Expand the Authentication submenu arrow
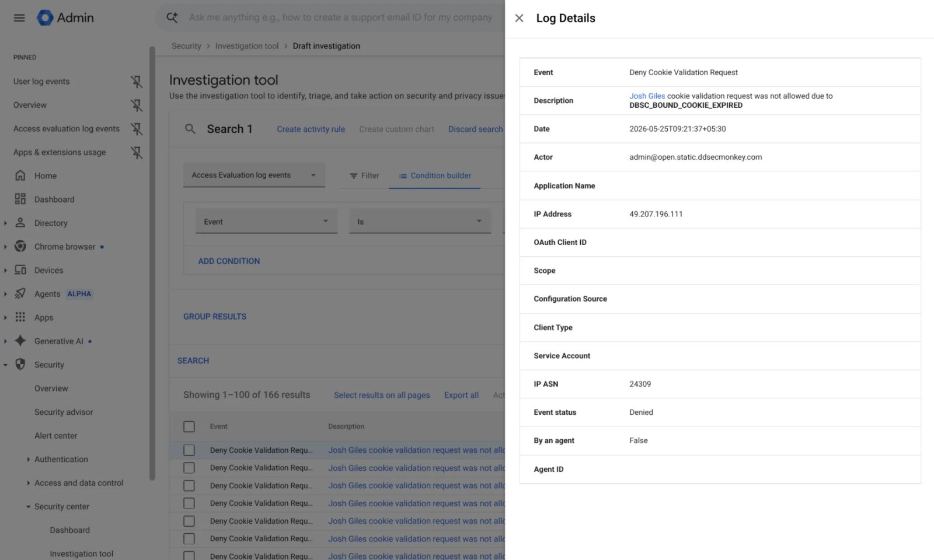934x560 pixels. click(x=28, y=459)
